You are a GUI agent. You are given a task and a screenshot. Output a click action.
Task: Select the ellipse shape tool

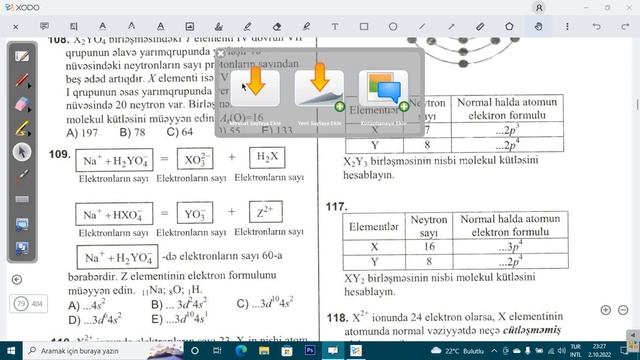(x=393, y=27)
